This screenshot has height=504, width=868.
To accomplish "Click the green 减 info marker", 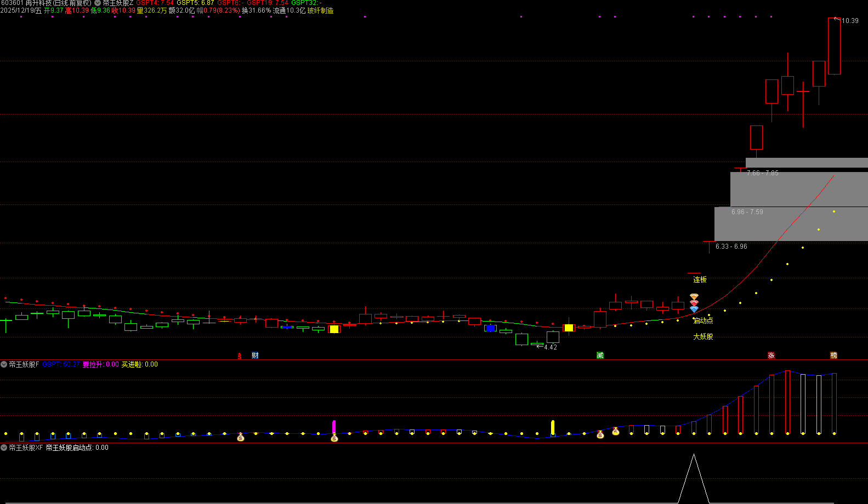I will [600, 356].
